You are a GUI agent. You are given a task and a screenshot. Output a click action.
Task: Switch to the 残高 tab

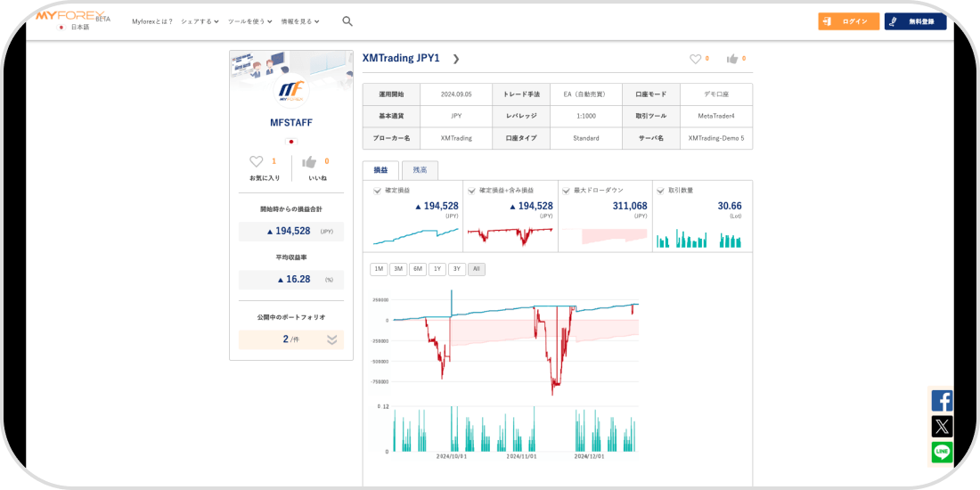coord(420,170)
